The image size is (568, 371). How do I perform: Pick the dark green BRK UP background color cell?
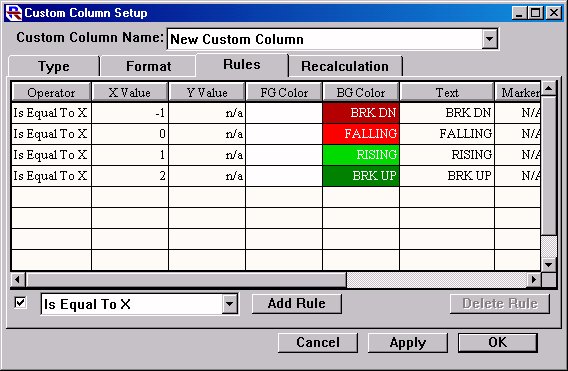pos(361,176)
